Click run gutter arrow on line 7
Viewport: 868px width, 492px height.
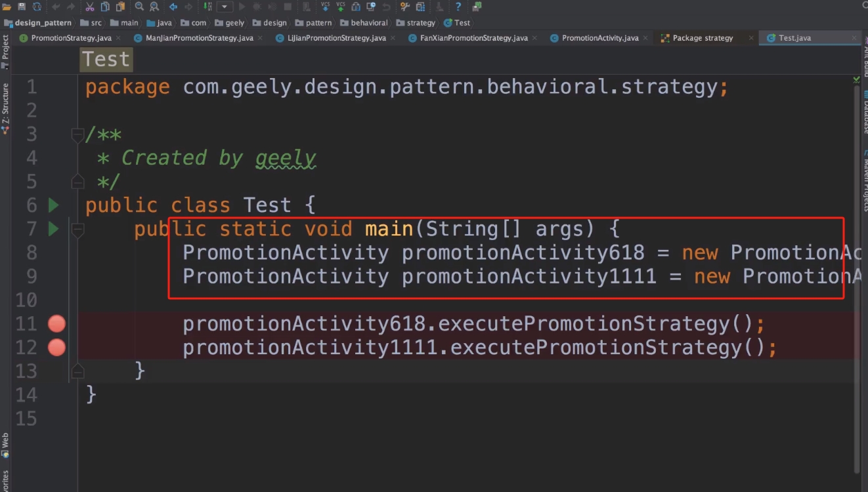click(x=54, y=229)
